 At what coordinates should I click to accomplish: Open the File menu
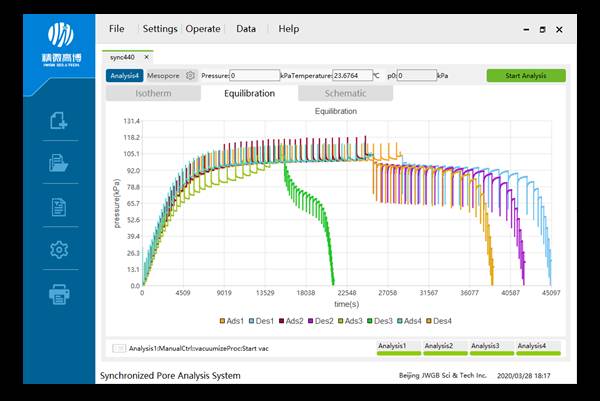pyautogui.click(x=117, y=29)
